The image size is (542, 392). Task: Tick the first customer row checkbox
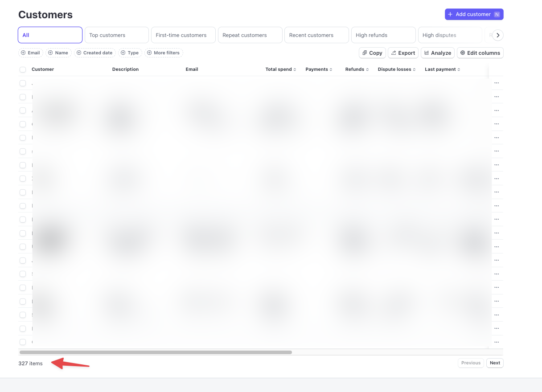click(x=23, y=83)
